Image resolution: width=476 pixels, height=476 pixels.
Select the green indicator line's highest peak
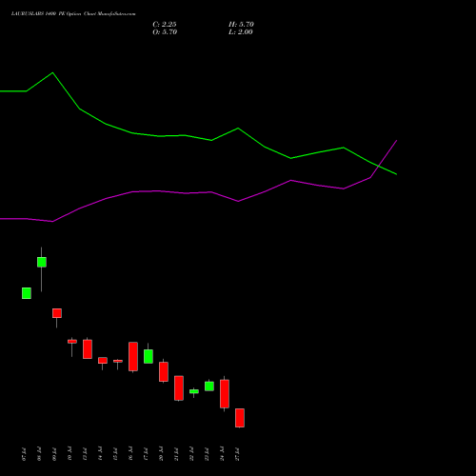click(x=52, y=73)
